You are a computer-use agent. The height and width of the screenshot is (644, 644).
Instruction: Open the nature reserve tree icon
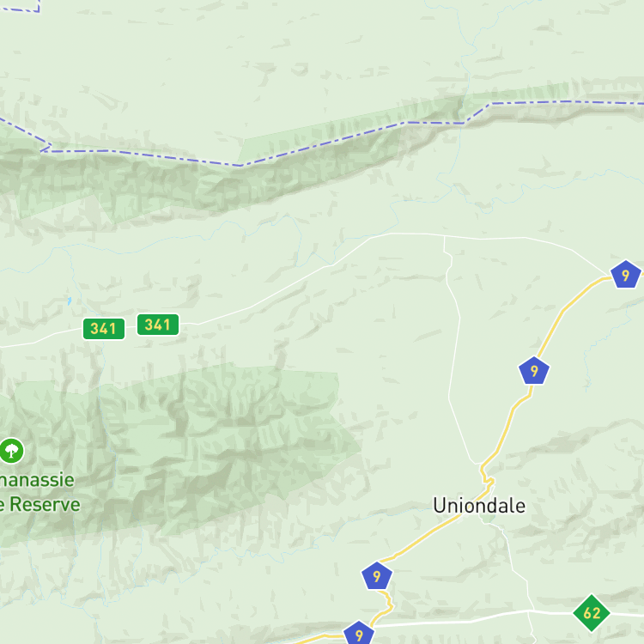[x=11, y=451]
